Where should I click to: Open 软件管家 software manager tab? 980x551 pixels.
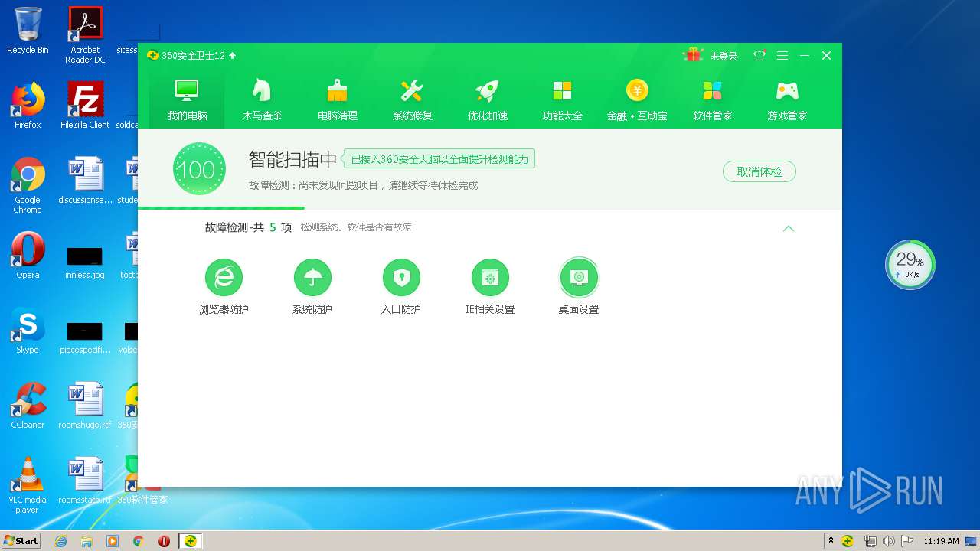(712, 99)
